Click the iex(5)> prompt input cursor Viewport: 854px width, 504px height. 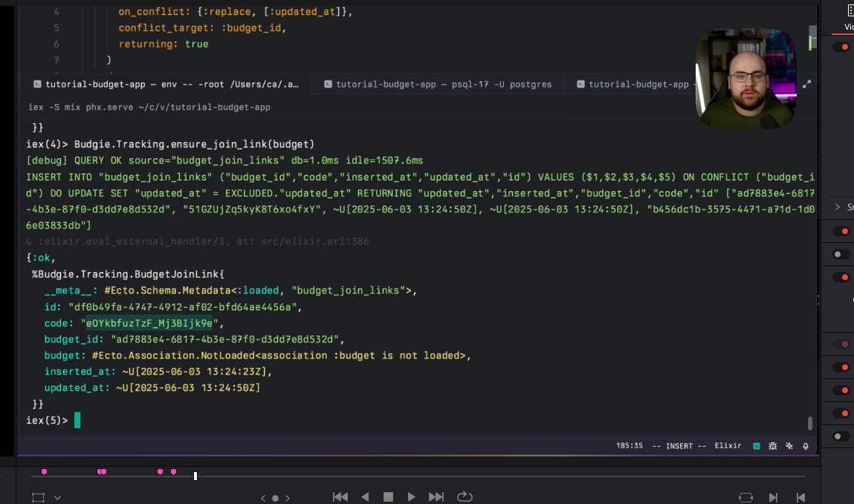coord(77,420)
